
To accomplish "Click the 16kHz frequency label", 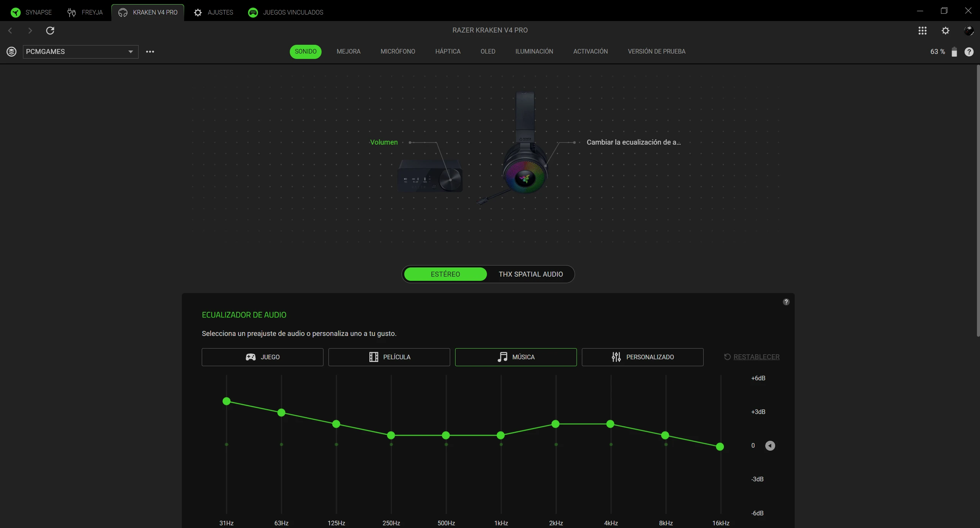I will click(x=721, y=523).
